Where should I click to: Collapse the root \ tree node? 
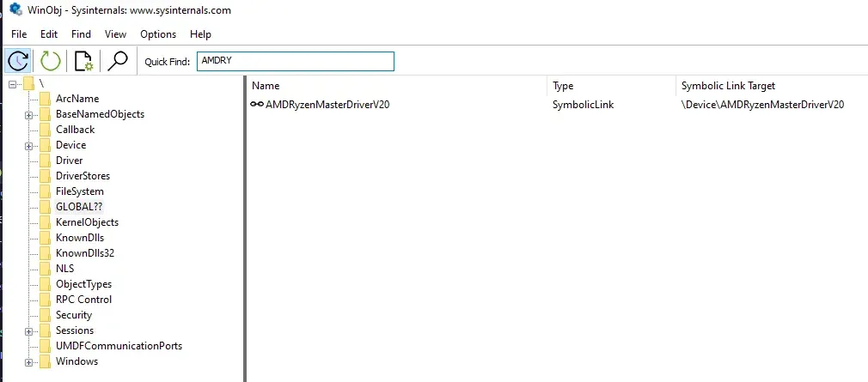(x=12, y=84)
